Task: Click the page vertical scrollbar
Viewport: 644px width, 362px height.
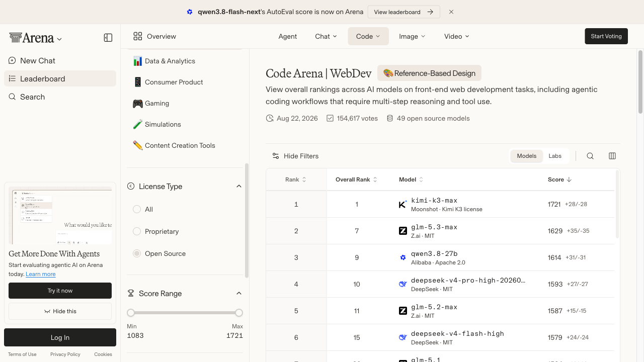Action: [x=640, y=82]
